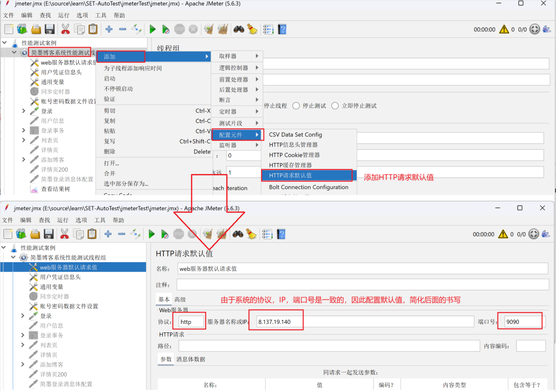The image size is (556, 392).
Task: Save test plan via top window floppy icon
Action: click(49, 29)
